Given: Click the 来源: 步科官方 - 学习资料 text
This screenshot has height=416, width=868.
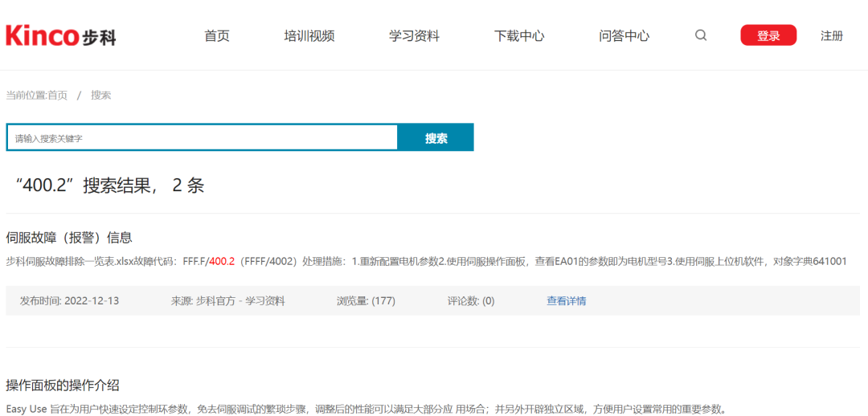Looking at the screenshot, I should pos(227,301).
